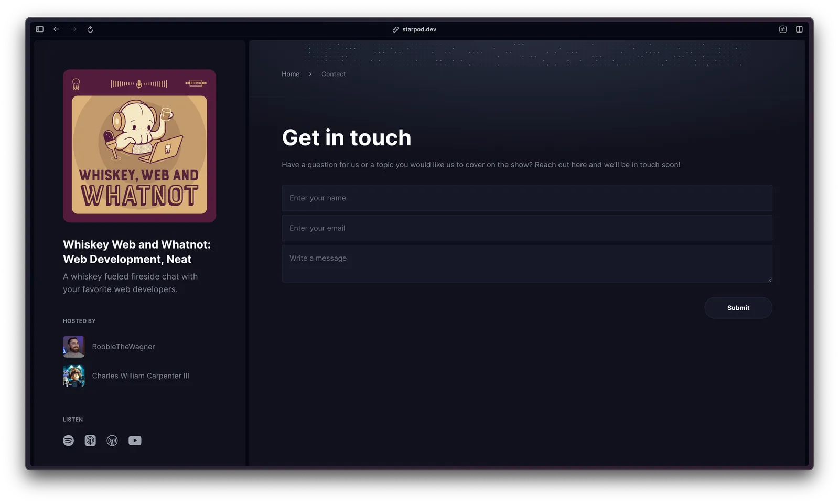
Task: Click the 'Write a message' text area
Action: pyautogui.click(x=526, y=264)
